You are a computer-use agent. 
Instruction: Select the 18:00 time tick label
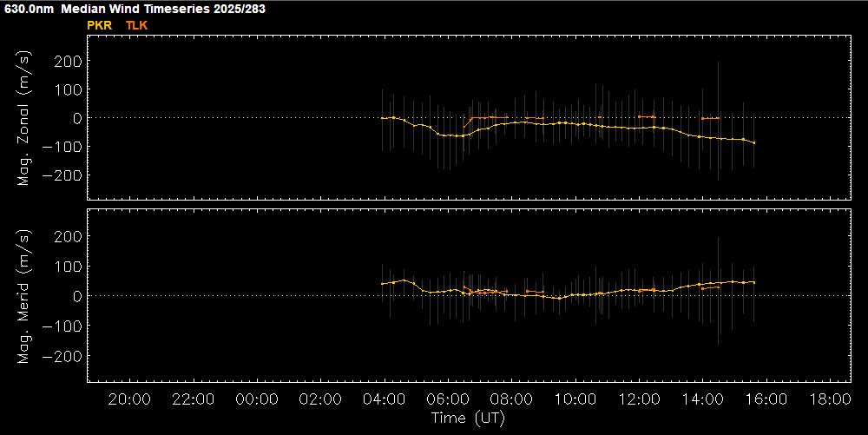coord(830,399)
